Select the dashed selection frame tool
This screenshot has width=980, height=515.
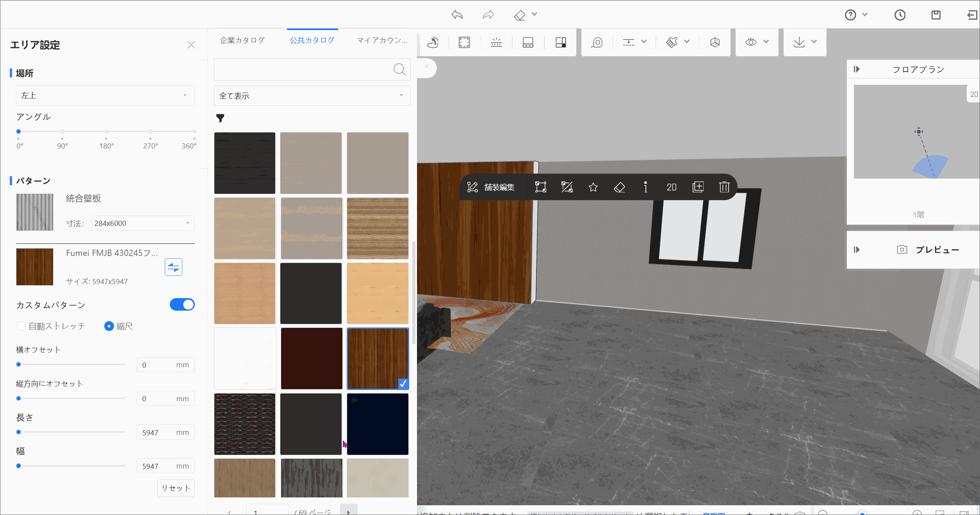click(x=464, y=42)
